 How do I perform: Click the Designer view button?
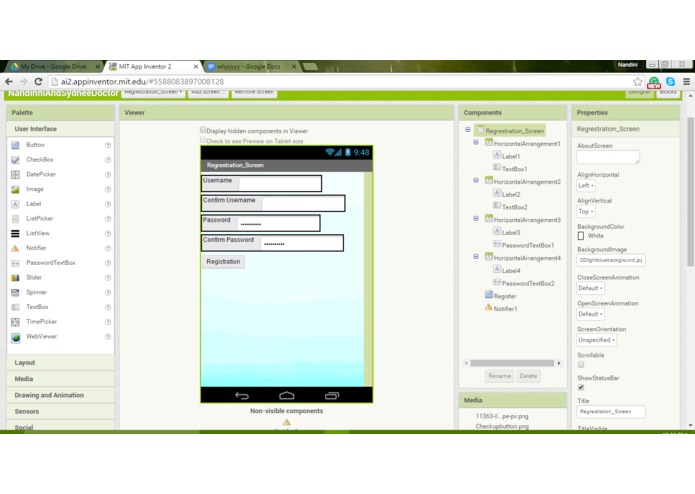click(640, 93)
